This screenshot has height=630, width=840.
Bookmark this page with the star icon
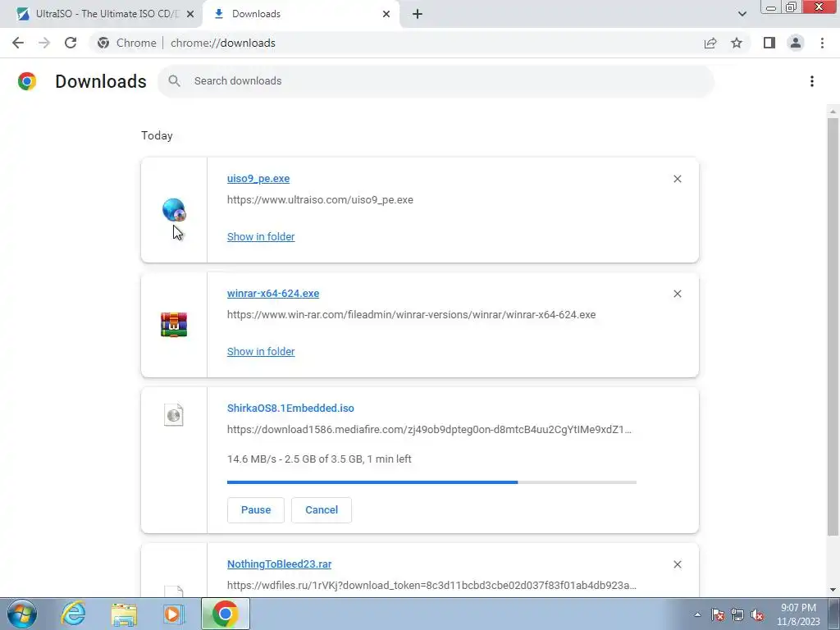coord(737,43)
